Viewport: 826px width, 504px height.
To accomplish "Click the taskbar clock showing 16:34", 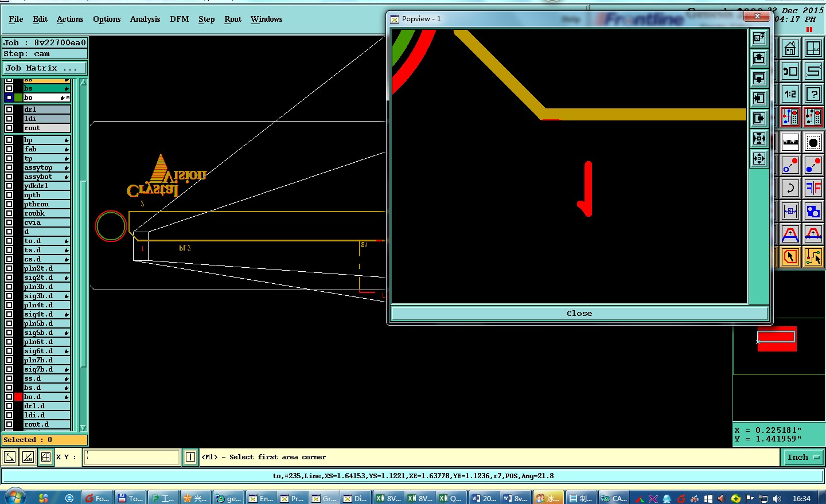I will 801,498.
